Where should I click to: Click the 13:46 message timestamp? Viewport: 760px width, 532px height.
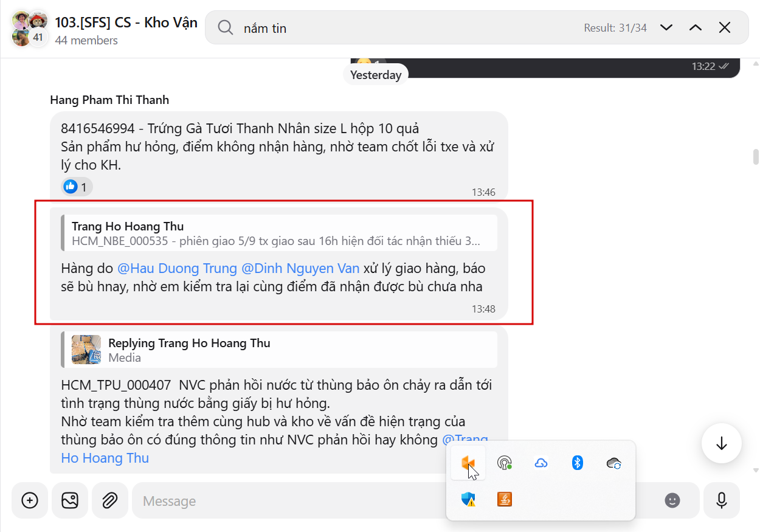(x=483, y=192)
